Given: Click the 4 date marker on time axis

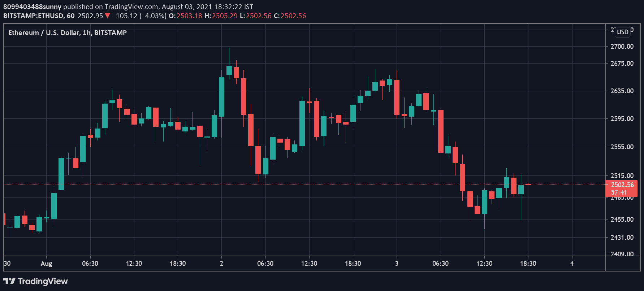Looking at the screenshot, I should (x=572, y=264).
